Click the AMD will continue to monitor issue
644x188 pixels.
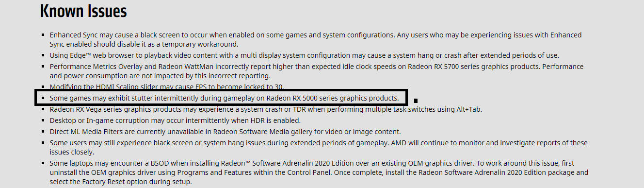click(319, 147)
